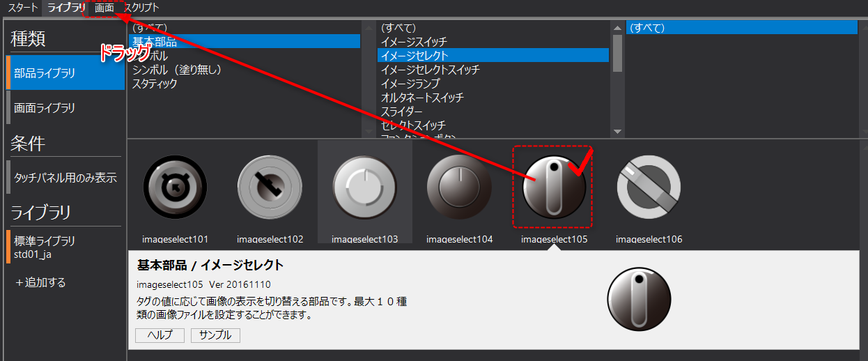Open the スクリプト tab
Screen dimensions: 868x361
coord(141,8)
